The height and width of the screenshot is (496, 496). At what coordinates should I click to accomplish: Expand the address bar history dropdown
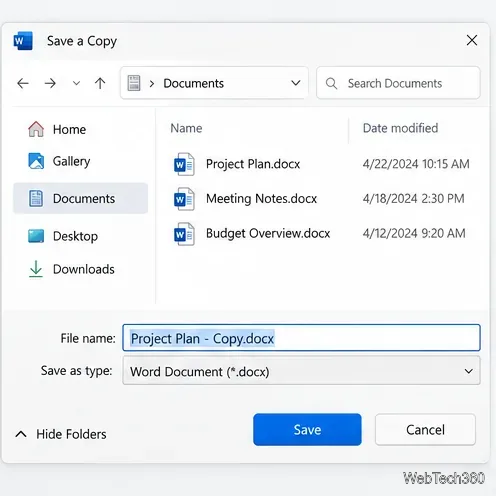tap(296, 83)
